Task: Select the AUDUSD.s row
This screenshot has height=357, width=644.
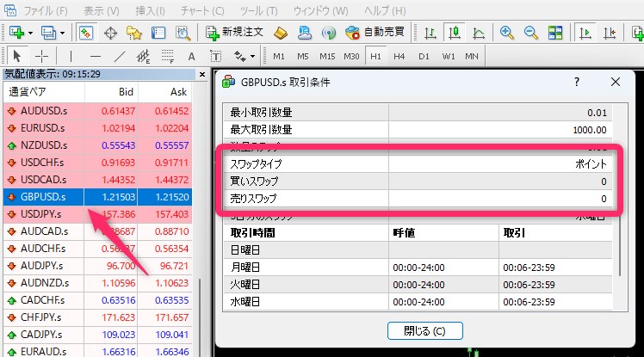Action: [x=98, y=111]
